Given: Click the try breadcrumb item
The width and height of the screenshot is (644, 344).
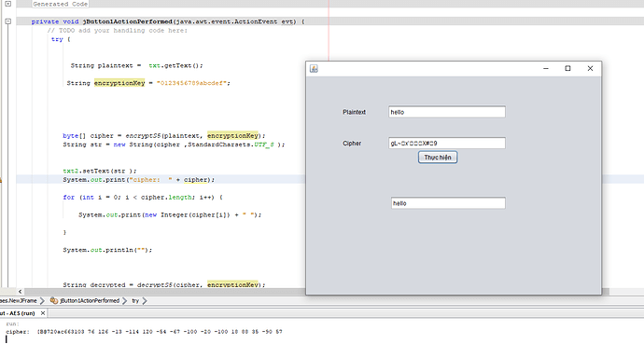Looking at the screenshot, I should pos(135,301).
